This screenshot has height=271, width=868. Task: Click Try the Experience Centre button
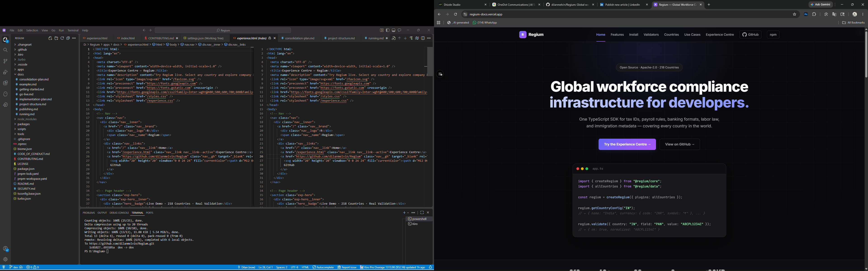point(627,145)
